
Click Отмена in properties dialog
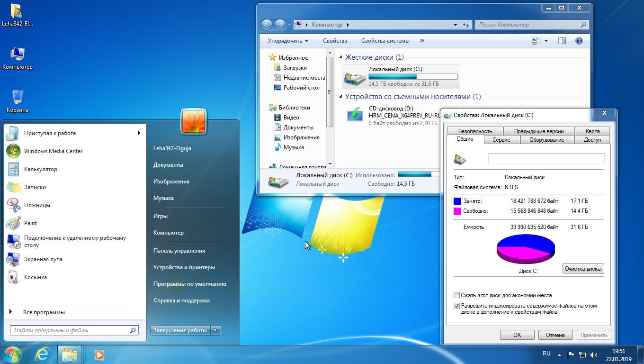coord(555,335)
